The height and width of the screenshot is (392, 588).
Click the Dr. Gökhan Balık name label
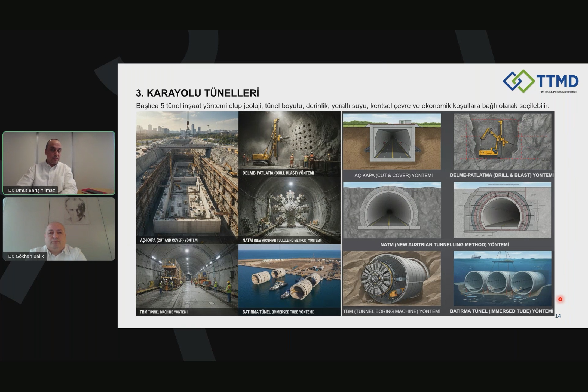pos(26,256)
